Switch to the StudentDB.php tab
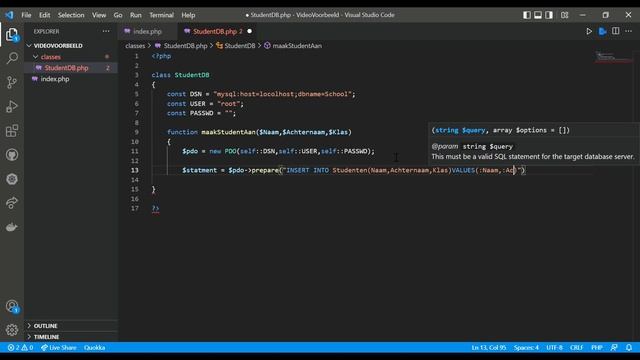This screenshot has width=640, height=360. click(x=217, y=31)
